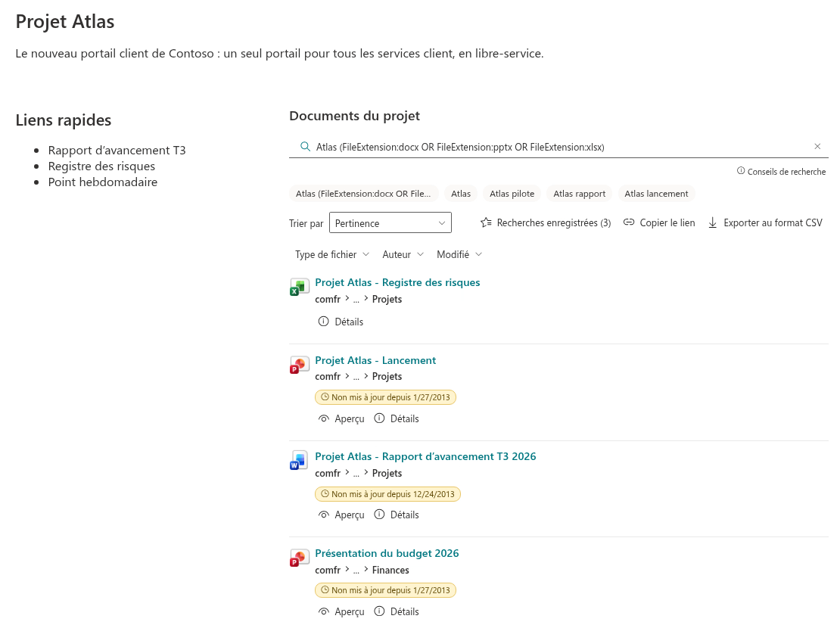Click the Aperçu eye icon under Projet Atlas - Lancement
The image size is (840, 625).
tap(324, 418)
